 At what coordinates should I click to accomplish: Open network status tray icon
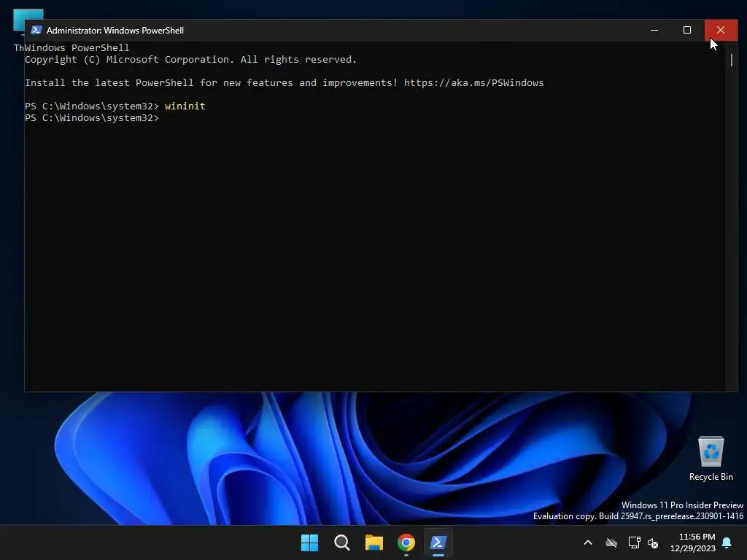(x=634, y=542)
